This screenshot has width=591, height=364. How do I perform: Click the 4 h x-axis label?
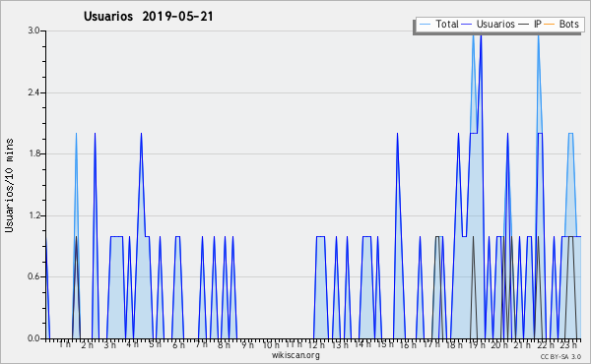(132, 344)
